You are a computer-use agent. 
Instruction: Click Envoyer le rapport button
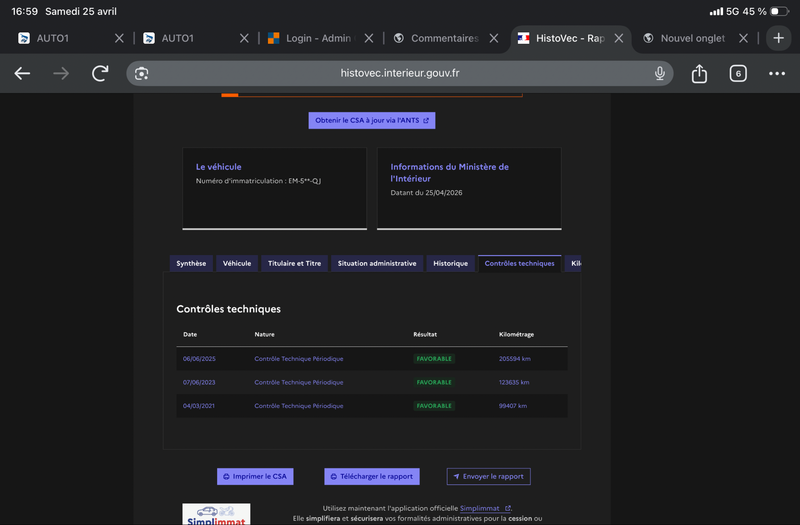488,477
